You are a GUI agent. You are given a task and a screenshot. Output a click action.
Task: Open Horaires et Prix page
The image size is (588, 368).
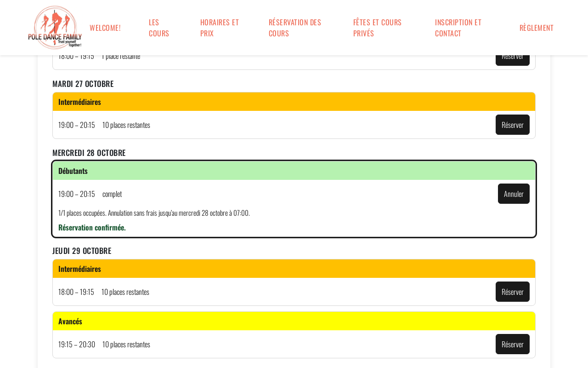click(220, 28)
